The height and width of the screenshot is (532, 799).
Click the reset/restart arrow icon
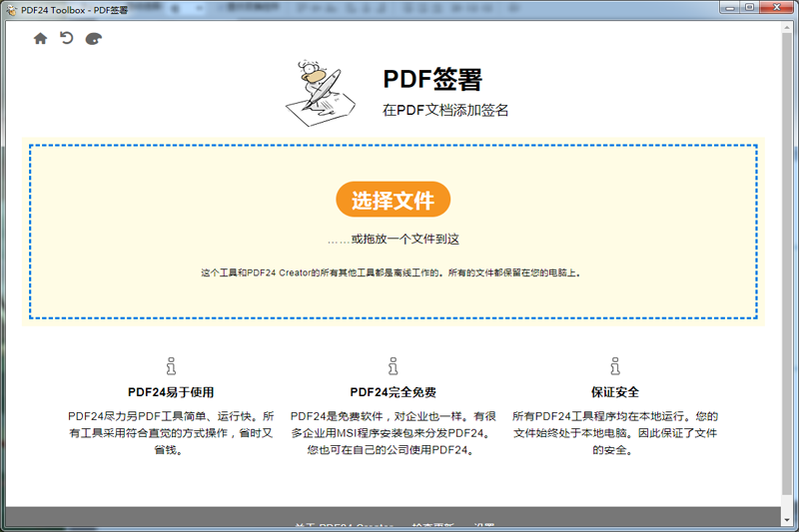pyautogui.click(x=66, y=38)
